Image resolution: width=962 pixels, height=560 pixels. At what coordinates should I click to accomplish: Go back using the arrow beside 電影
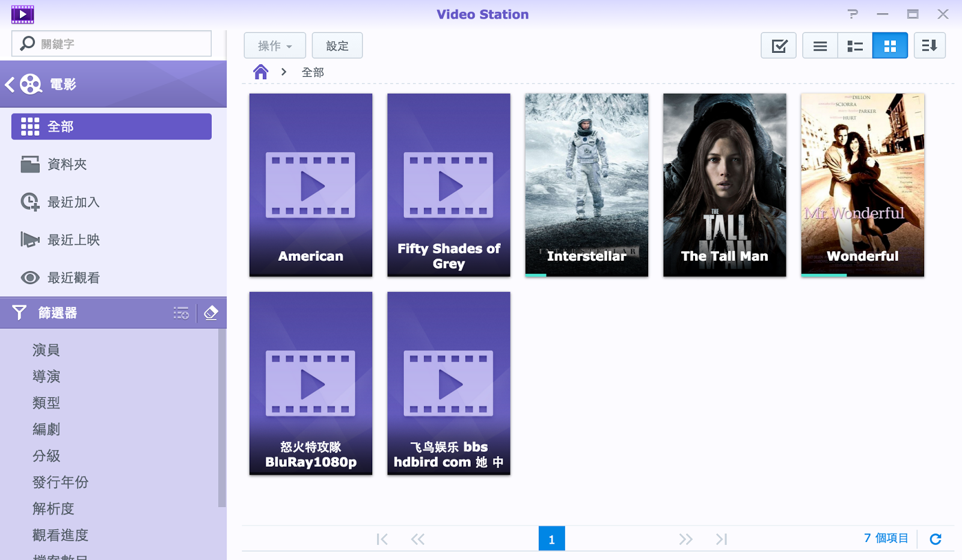click(10, 84)
